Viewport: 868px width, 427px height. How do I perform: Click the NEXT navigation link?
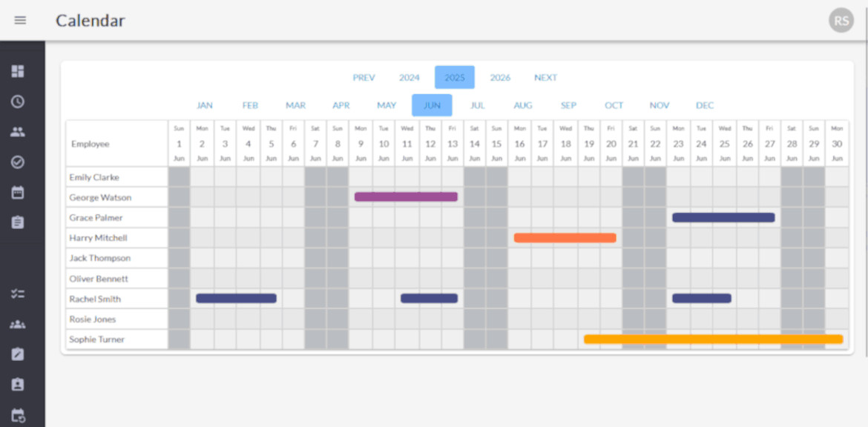(x=545, y=77)
